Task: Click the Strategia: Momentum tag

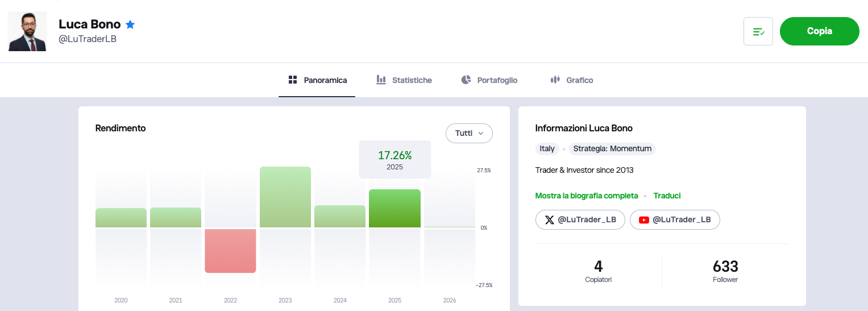Action: [612, 148]
